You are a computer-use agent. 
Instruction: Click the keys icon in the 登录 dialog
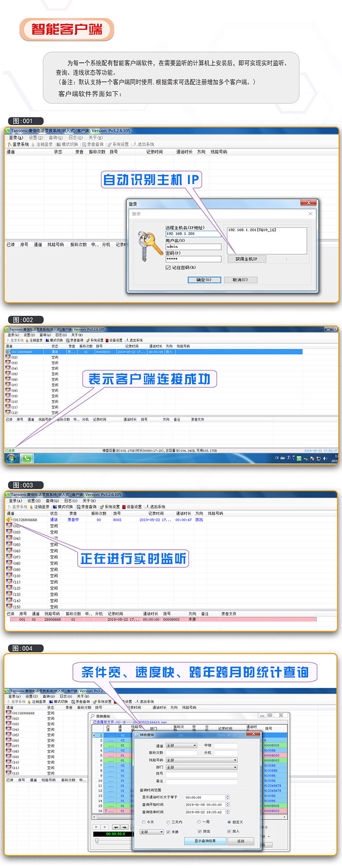(149, 246)
